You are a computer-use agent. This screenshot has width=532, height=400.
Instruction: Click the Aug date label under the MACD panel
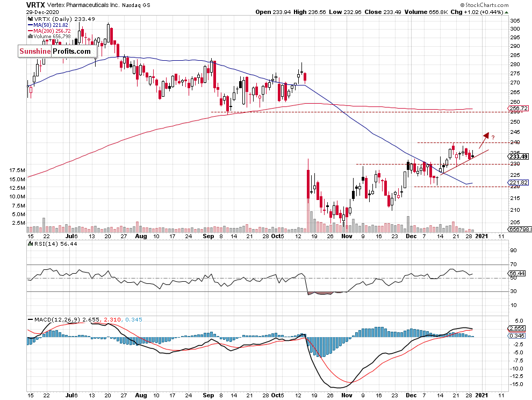(x=141, y=395)
